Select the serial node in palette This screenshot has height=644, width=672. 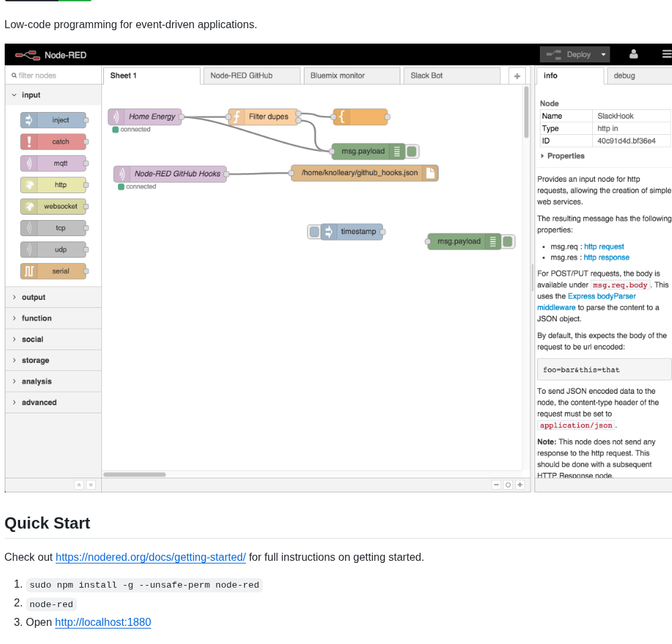(54, 271)
